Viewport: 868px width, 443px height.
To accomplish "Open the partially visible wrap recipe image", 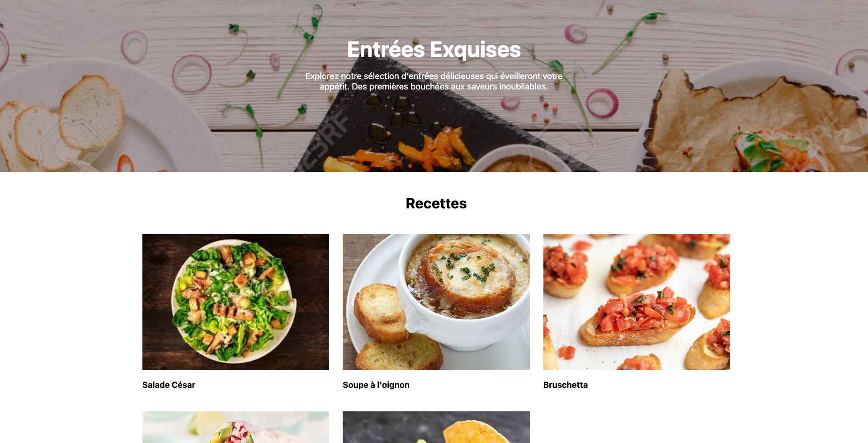I will (236, 427).
